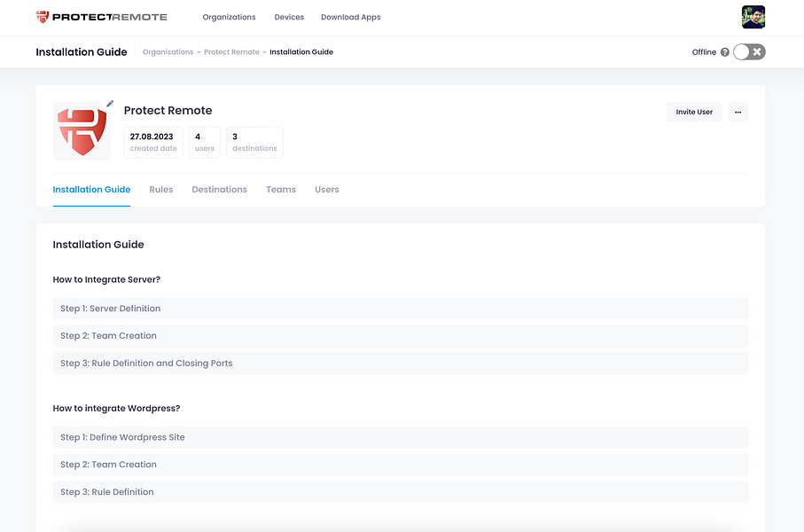804x532 pixels.
Task: Click the Protect Remote shield organization image
Action: point(82,131)
